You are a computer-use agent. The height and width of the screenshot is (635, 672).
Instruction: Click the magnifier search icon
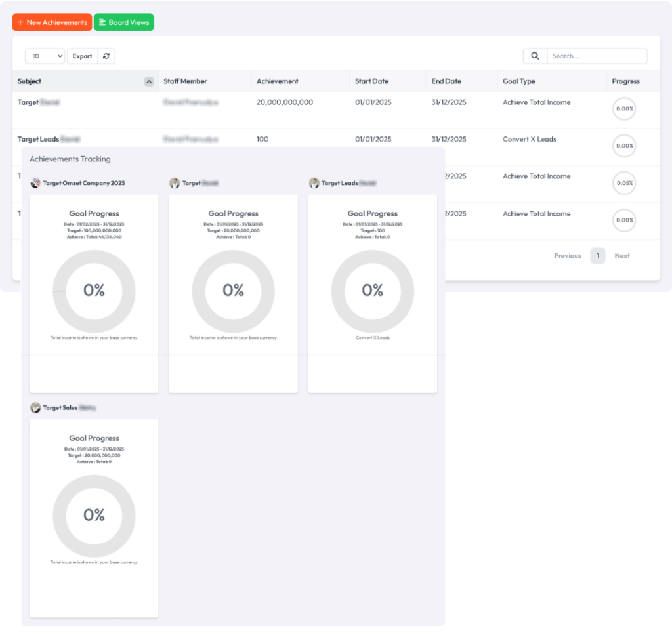pos(535,56)
